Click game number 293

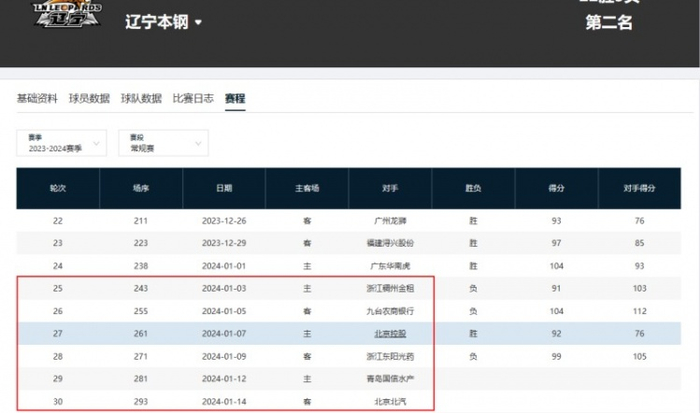(x=141, y=401)
